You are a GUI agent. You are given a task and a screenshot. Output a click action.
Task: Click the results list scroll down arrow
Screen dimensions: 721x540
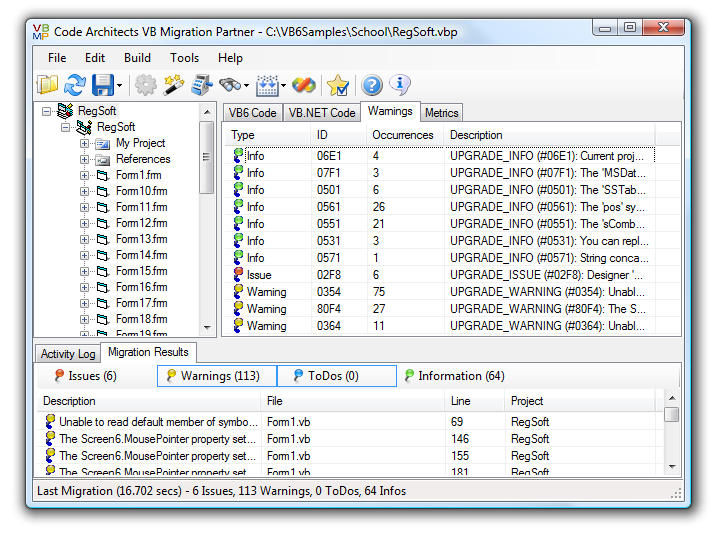coord(672,467)
